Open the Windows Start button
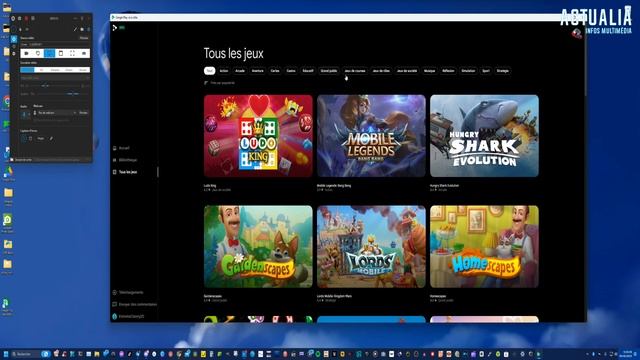 (6, 354)
